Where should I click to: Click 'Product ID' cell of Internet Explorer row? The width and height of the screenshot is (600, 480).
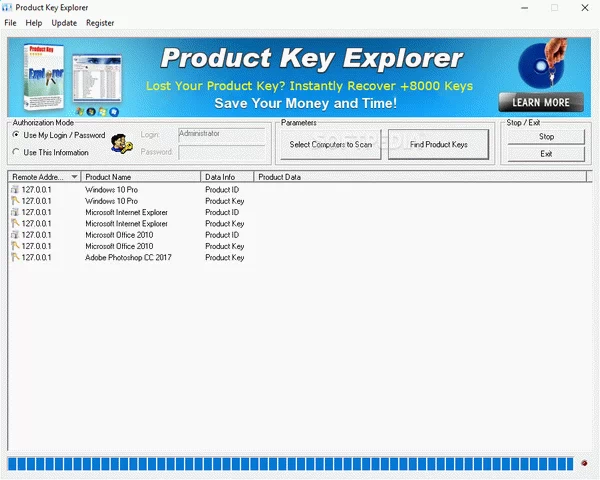[222, 212]
